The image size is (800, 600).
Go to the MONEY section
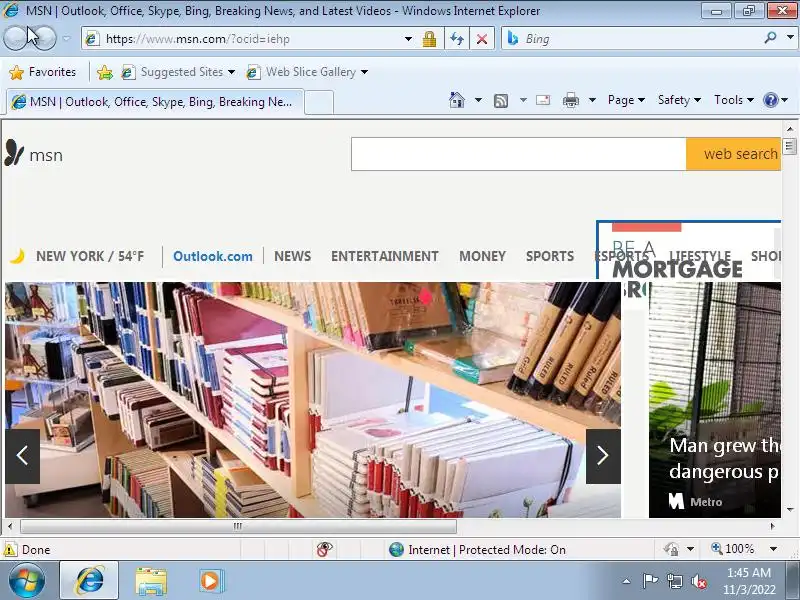click(x=482, y=256)
